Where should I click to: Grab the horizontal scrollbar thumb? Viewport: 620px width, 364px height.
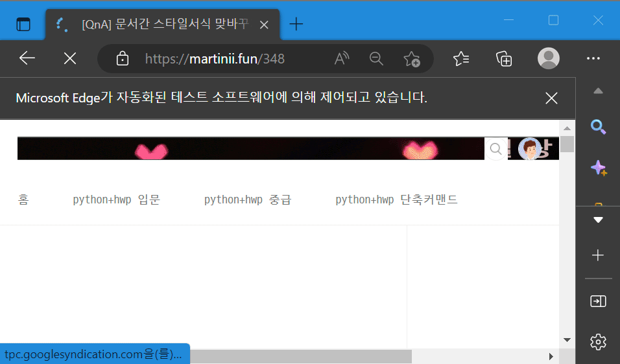(300, 356)
